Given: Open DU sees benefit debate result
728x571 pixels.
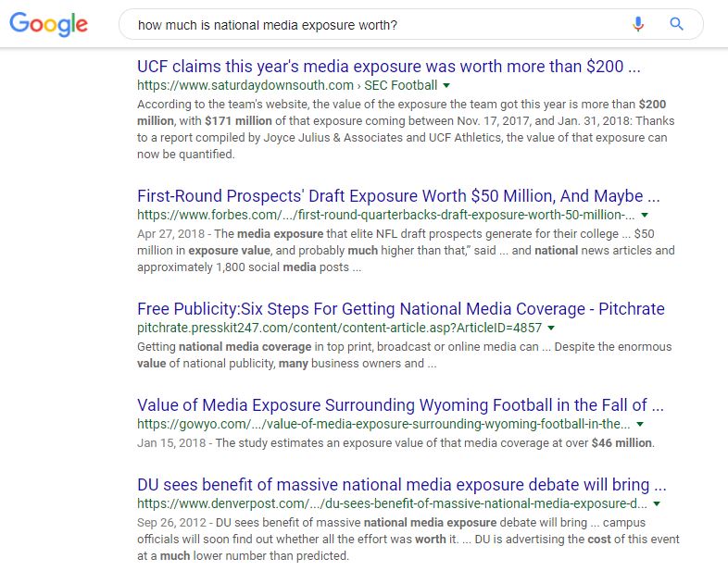Looking at the screenshot, I should pyautogui.click(x=401, y=486).
